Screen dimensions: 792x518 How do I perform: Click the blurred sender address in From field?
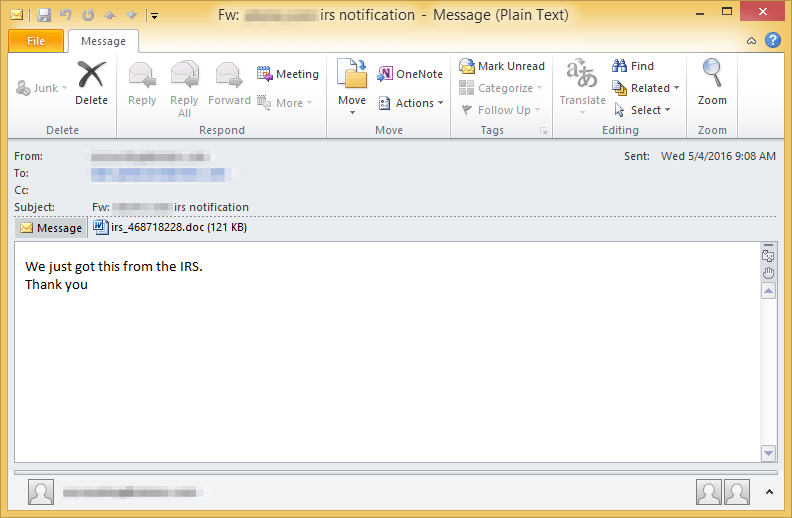click(x=151, y=157)
